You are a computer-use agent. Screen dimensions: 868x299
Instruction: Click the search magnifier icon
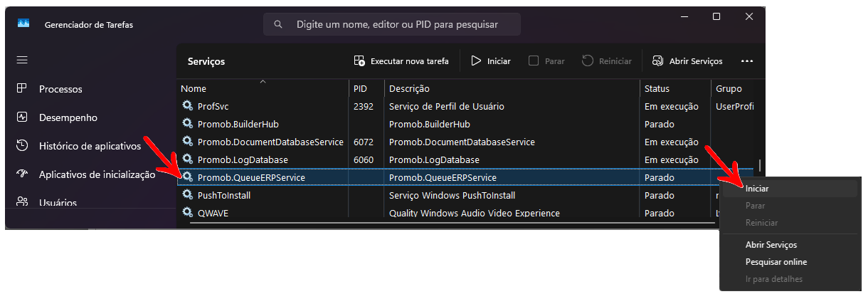tap(277, 24)
